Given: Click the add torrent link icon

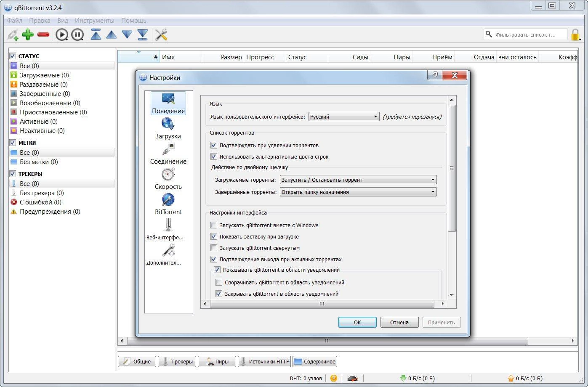Looking at the screenshot, I should pos(13,34).
